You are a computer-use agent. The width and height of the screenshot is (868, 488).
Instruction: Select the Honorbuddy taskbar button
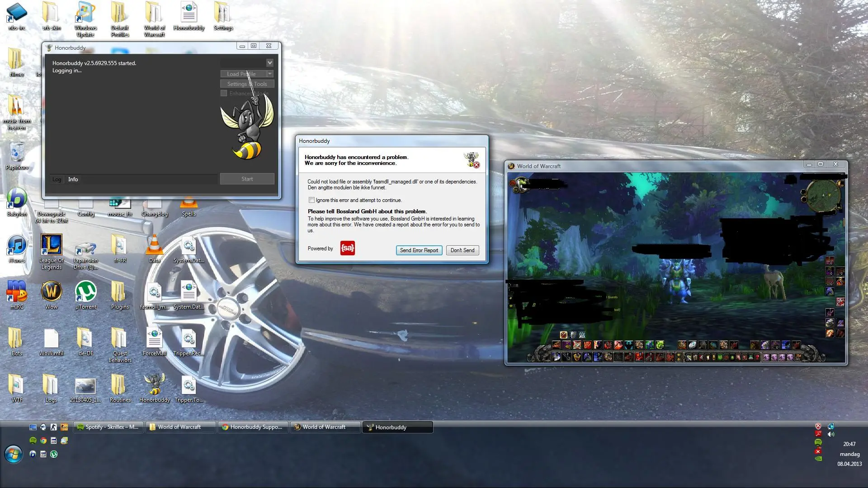(397, 427)
